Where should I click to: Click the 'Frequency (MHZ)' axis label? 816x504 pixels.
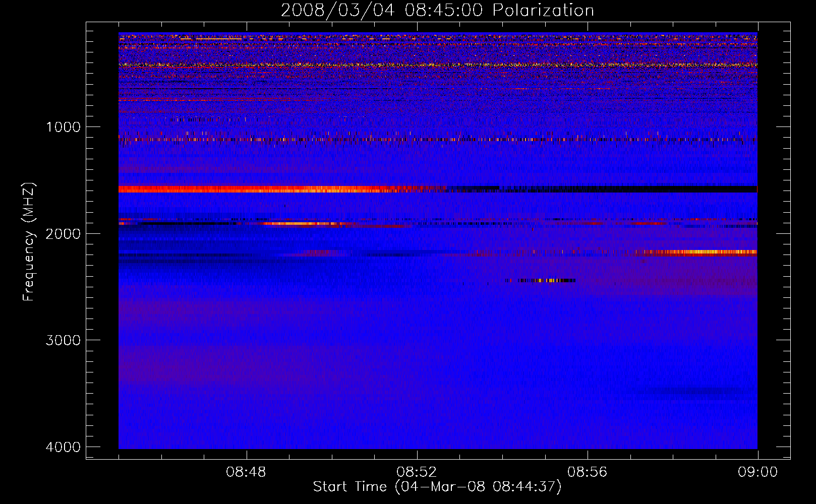[x=29, y=242]
